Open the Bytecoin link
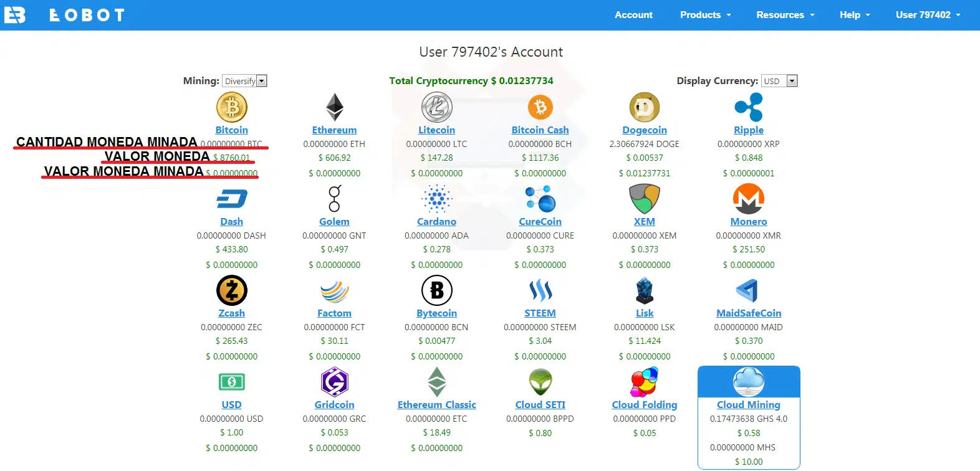 [436, 313]
